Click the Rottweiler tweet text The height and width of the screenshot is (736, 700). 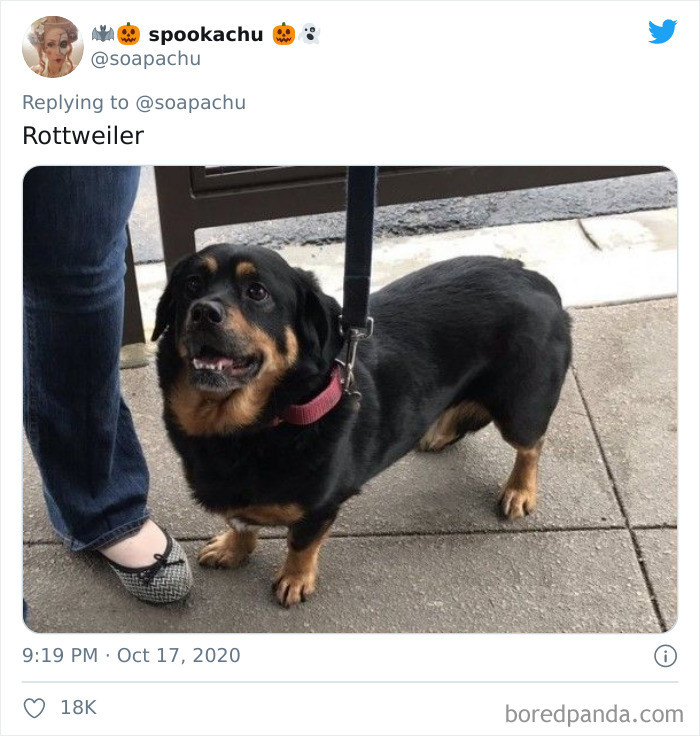(83, 136)
